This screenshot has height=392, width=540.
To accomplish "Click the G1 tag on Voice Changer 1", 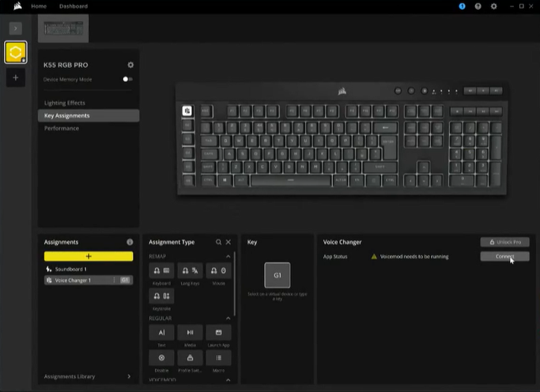I will click(125, 280).
